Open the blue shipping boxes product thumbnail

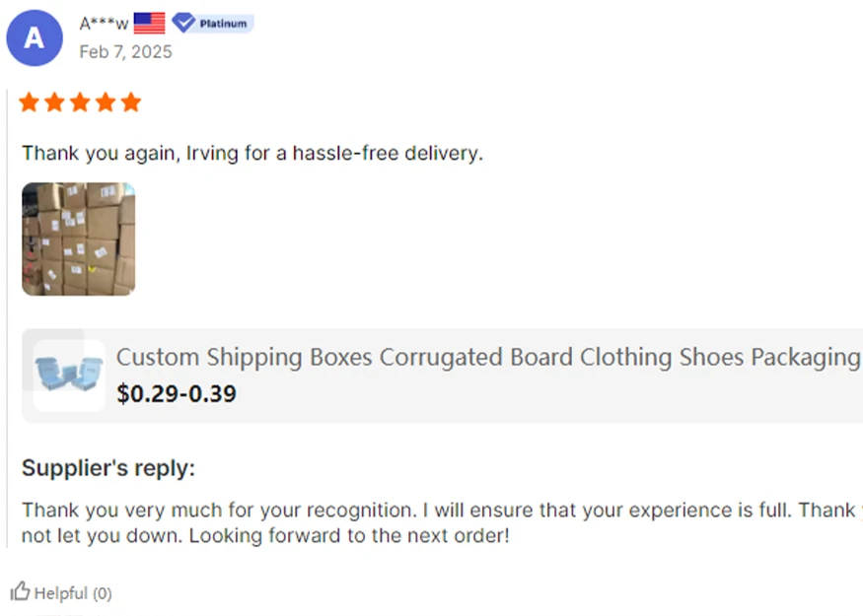(68, 376)
